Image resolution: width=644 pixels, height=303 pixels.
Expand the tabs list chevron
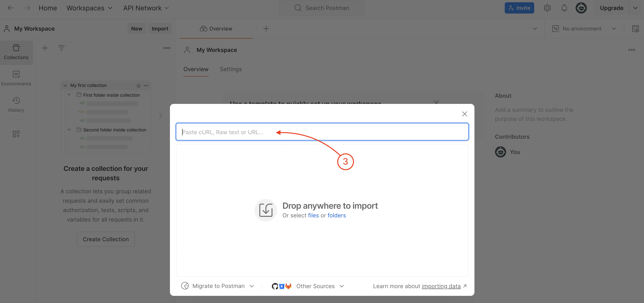[535, 29]
